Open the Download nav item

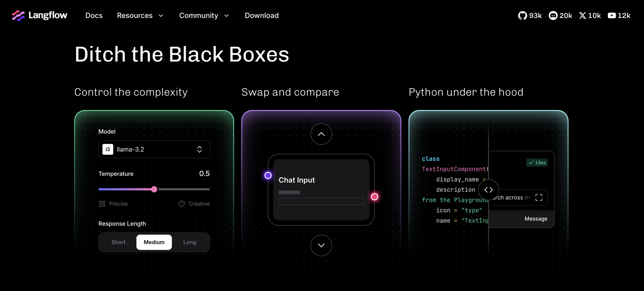262,16
